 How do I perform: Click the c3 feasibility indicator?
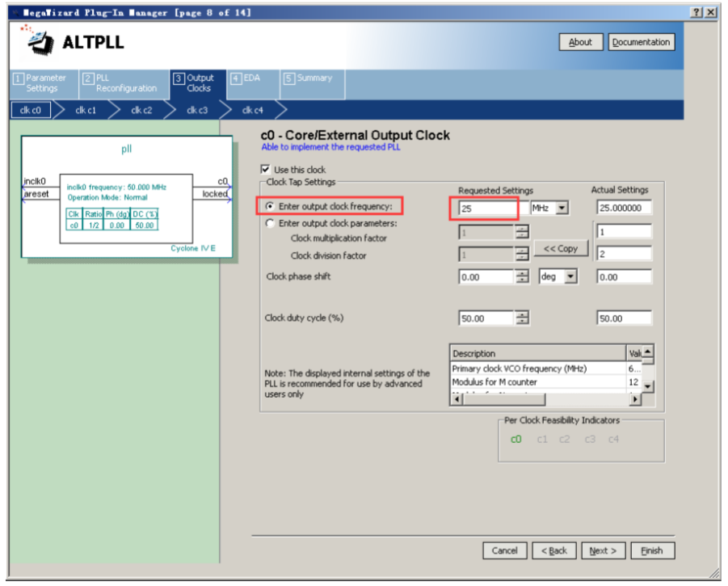[590, 439]
